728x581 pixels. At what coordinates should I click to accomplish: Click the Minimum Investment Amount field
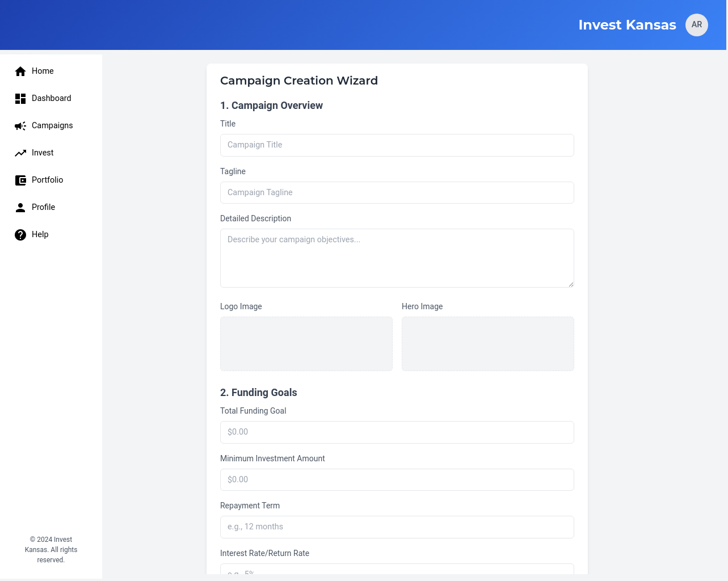(x=397, y=479)
